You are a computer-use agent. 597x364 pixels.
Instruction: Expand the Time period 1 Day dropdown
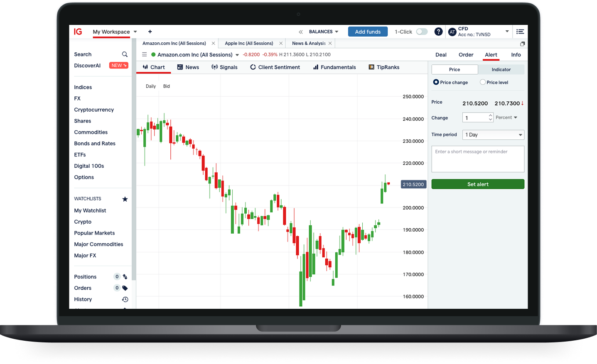click(493, 135)
